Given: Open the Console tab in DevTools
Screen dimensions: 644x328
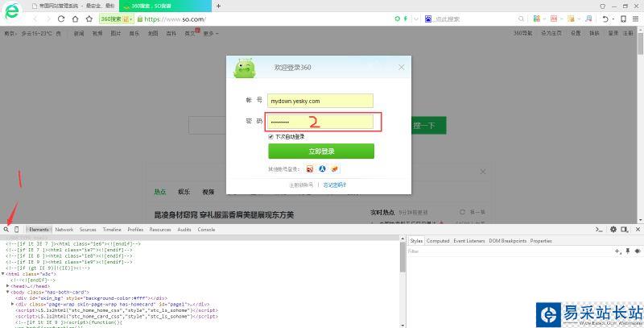Looking at the screenshot, I should pyautogui.click(x=206, y=230).
